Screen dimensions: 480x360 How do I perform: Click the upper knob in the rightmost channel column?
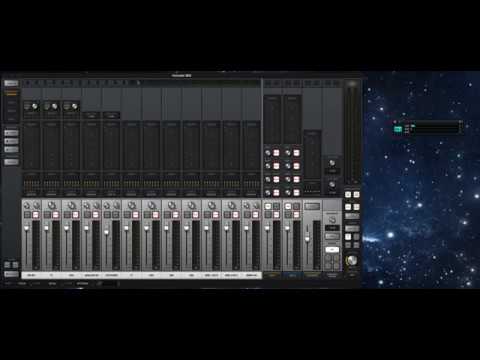(x=332, y=163)
